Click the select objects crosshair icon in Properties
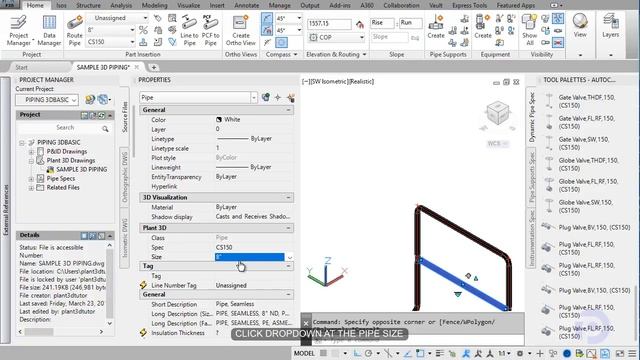640x360 pixels. coord(278,97)
